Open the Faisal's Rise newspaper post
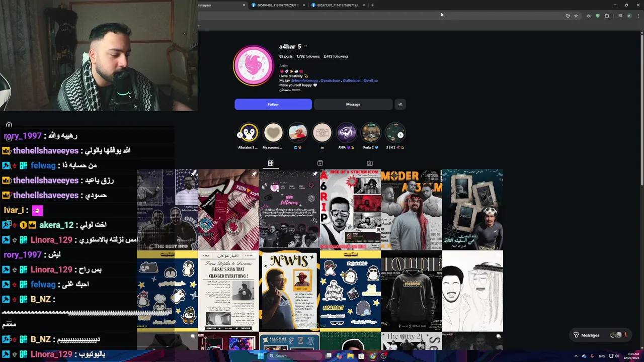 [228, 291]
